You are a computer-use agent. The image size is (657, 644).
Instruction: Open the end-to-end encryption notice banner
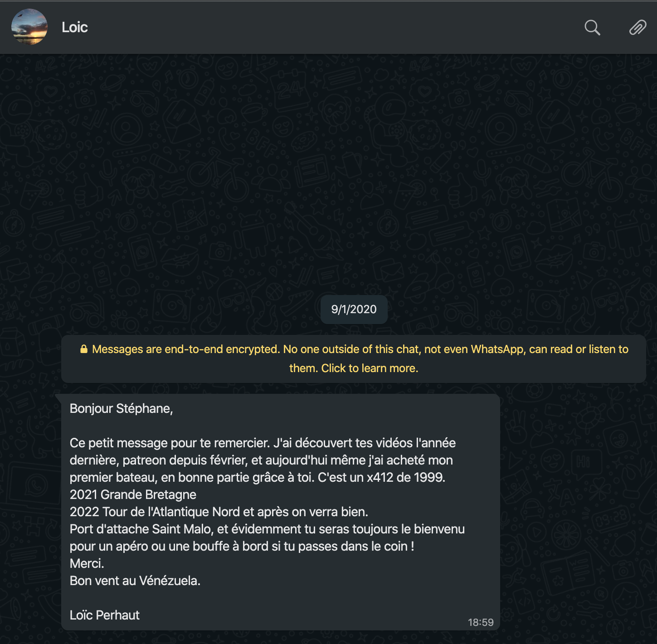coord(354,358)
